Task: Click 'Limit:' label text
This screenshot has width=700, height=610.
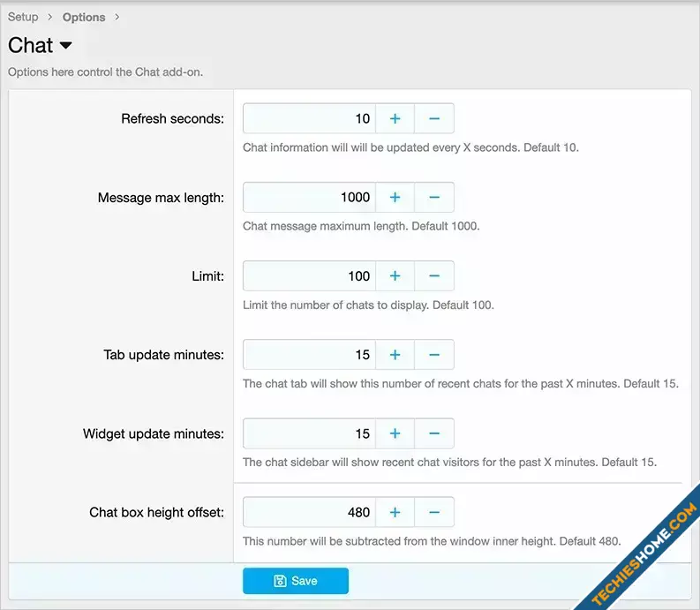Action: (208, 276)
